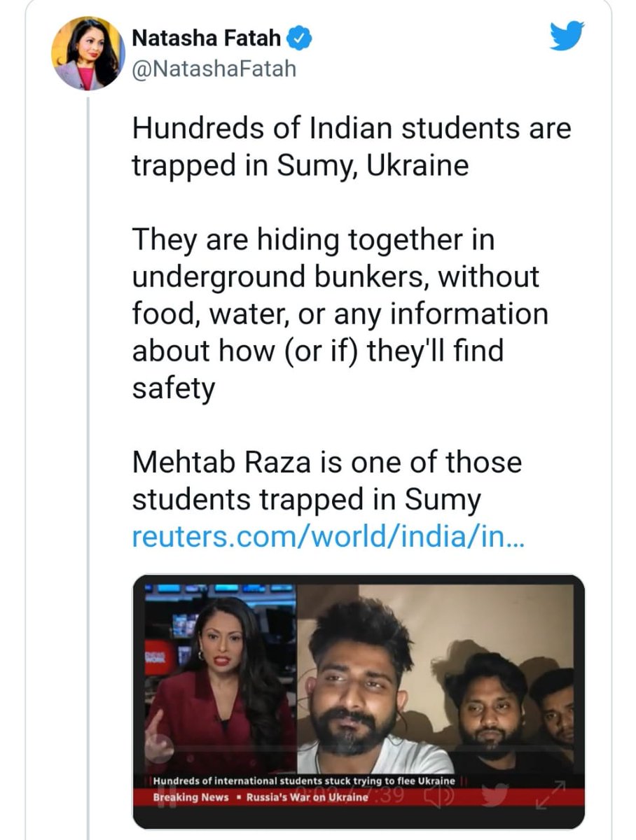Click the Natasha Fatah display name
The height and width of the screenshot is (840, 636).
(206, 41)
